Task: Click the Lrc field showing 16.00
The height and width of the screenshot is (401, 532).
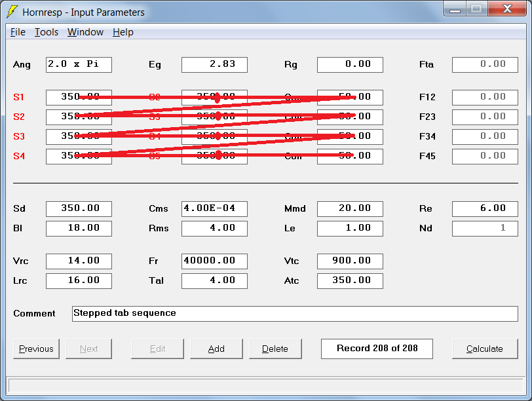Action: [79, 281]
